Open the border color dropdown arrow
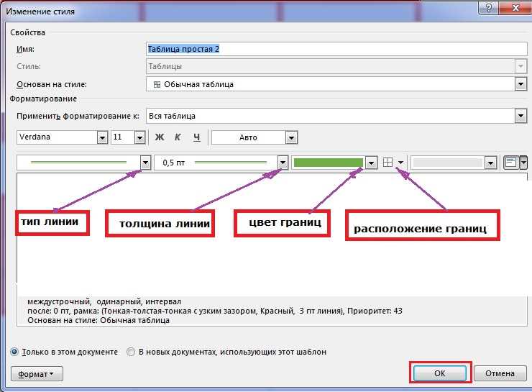 tap(371, 163)
